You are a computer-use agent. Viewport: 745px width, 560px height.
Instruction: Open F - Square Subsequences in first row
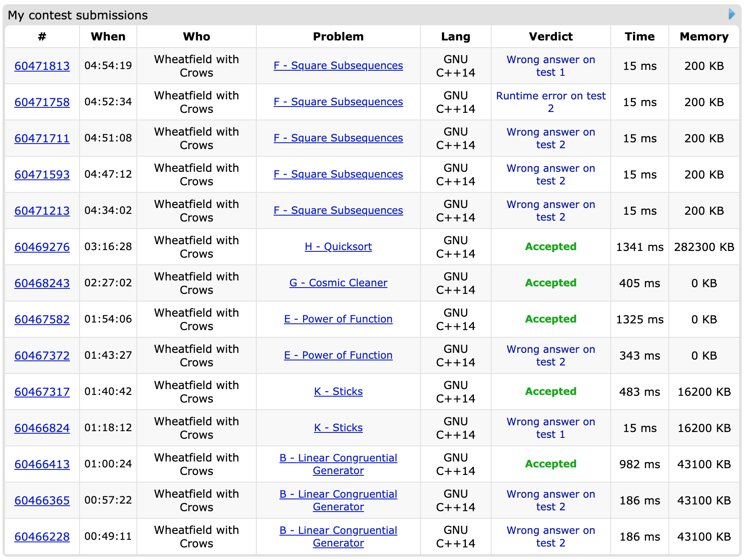[338, 66]
